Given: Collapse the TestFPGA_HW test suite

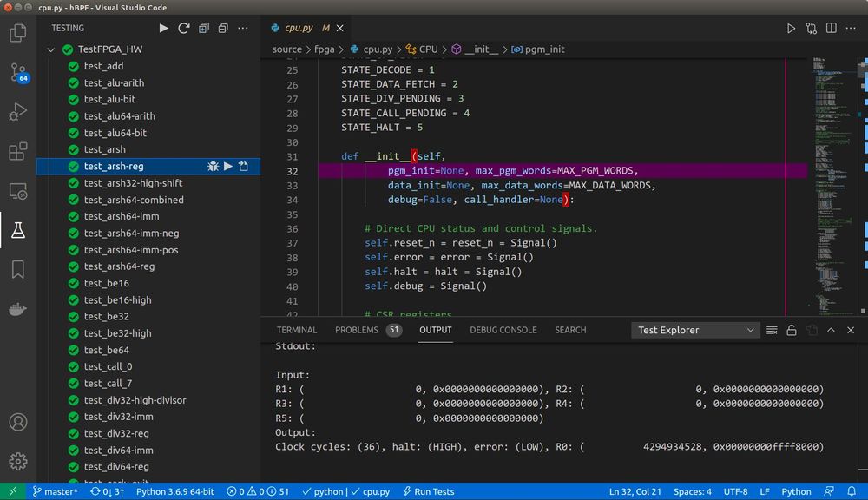Looking at the screenshot, I should tap(51, 49).
